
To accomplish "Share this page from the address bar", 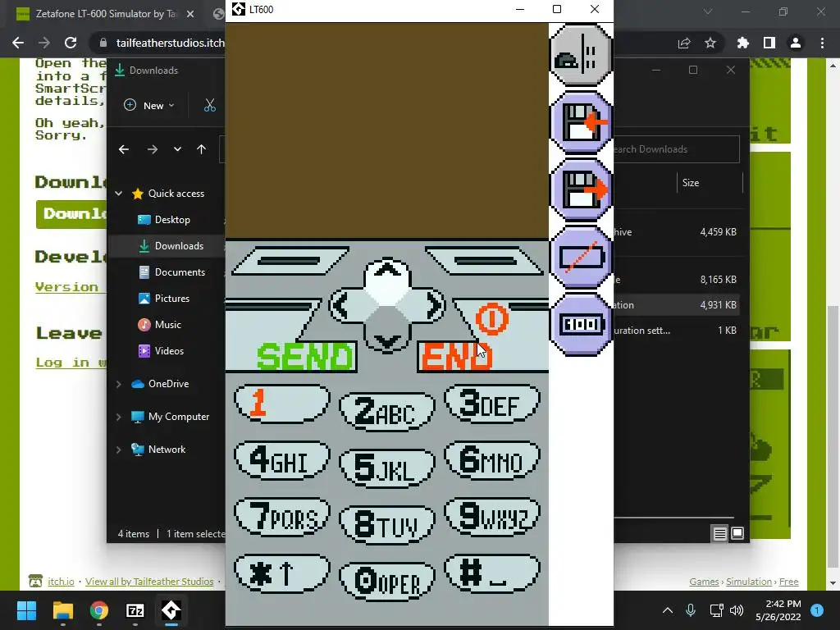I will click(684, 43).
